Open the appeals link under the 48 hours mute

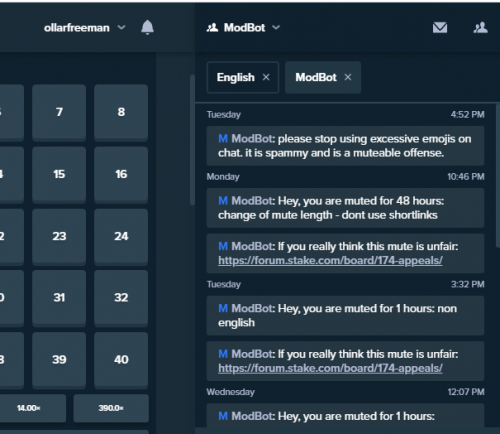(x=330, y=260)
